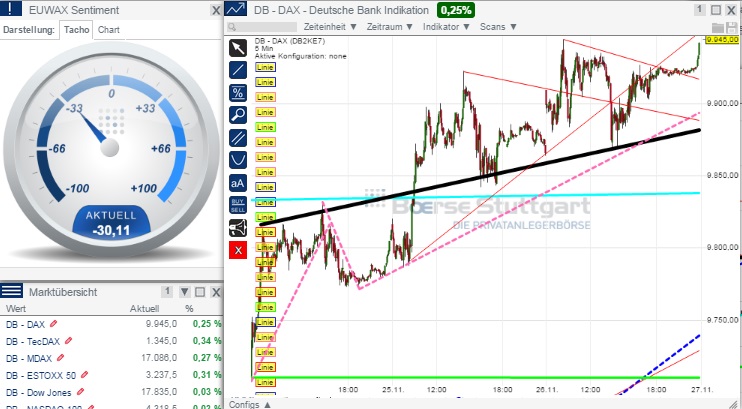The width and height of the screenshot is (742, 409).
Task: Click the 25.11. date axis label
Action: click(393, 390)
